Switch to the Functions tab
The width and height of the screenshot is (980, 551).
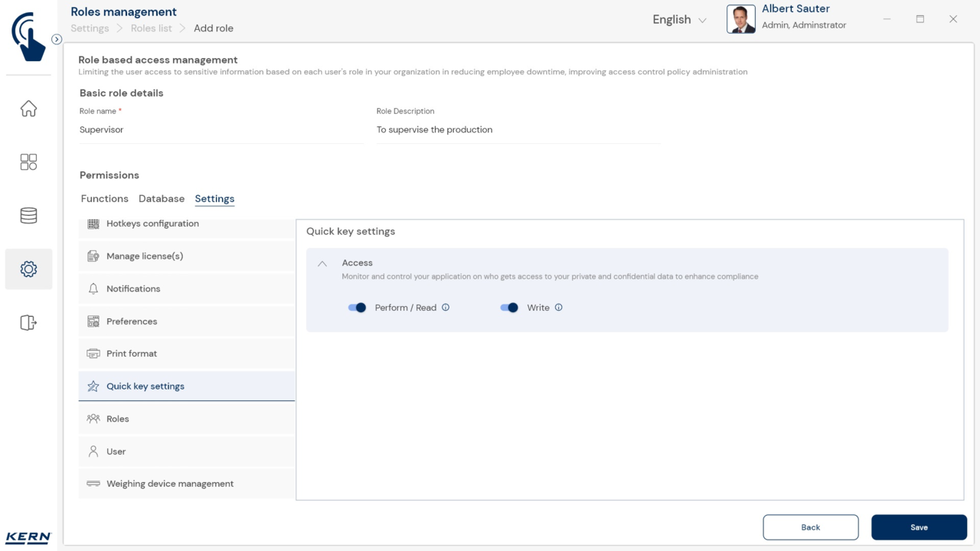(x=105, y=199)
